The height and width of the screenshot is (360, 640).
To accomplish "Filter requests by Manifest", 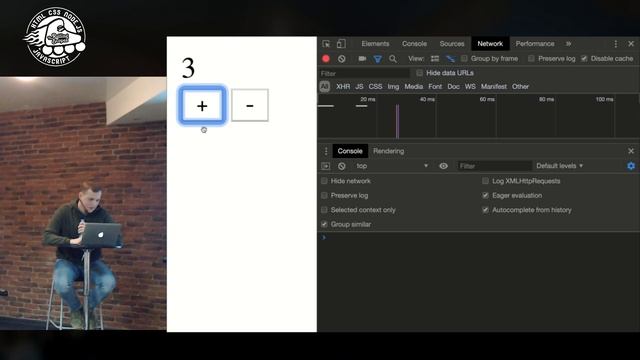I will [493, 87].
